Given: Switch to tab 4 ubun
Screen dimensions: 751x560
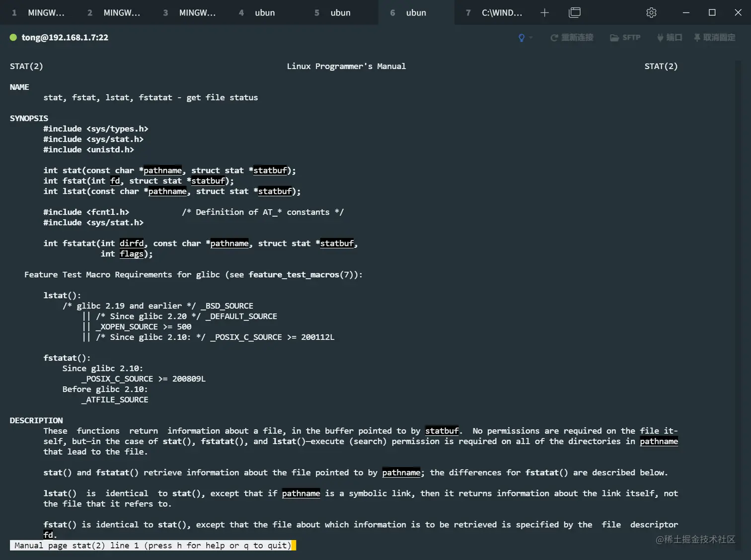Looking at the screenshot, I should (265, 12).
